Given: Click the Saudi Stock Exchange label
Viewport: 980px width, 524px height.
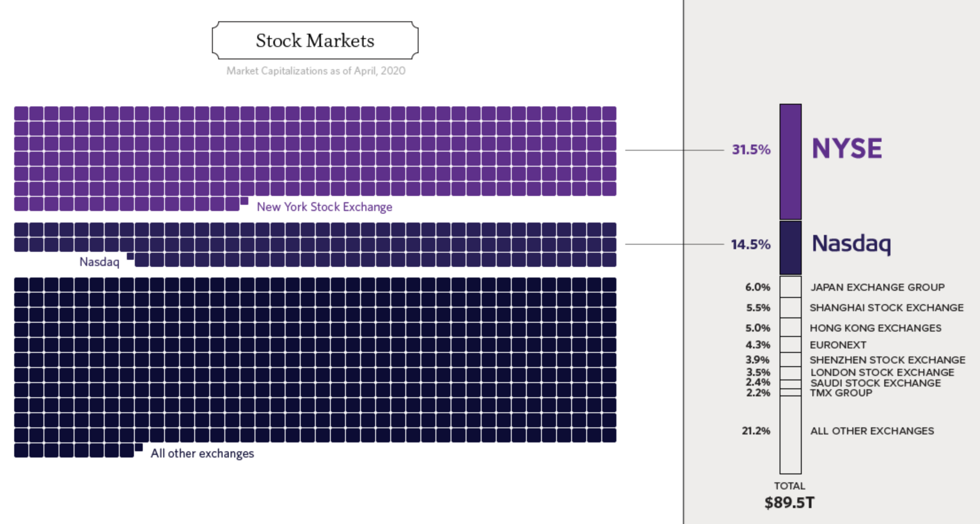Looking at the screenshot, I should [x=875, y=383].
